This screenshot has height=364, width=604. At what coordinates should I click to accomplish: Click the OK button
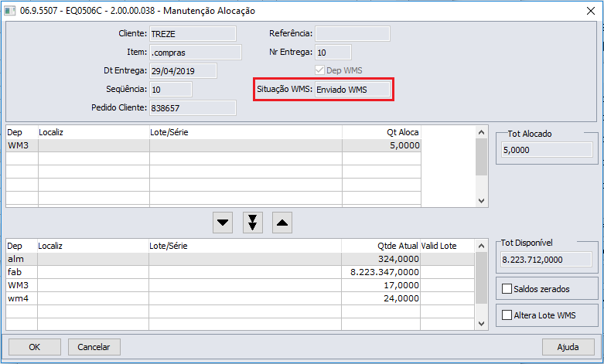pyautogui.click(x=35, y=347)
